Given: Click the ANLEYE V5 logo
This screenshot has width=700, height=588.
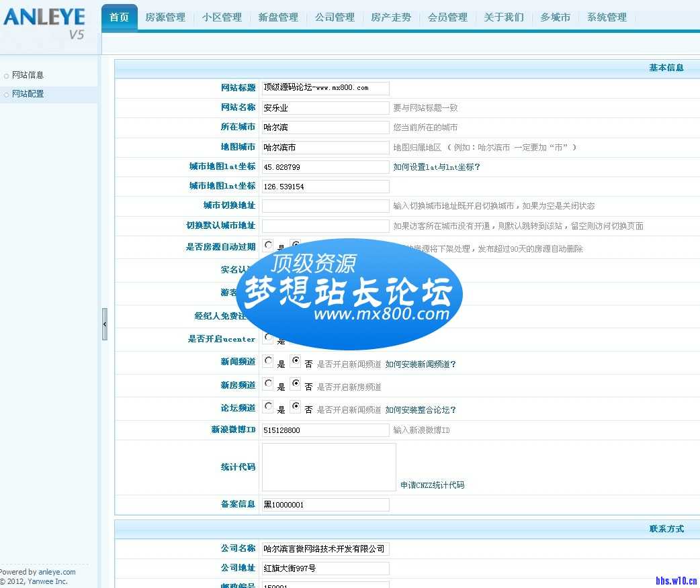Looking at the screenshot, I should coord(44,23).
